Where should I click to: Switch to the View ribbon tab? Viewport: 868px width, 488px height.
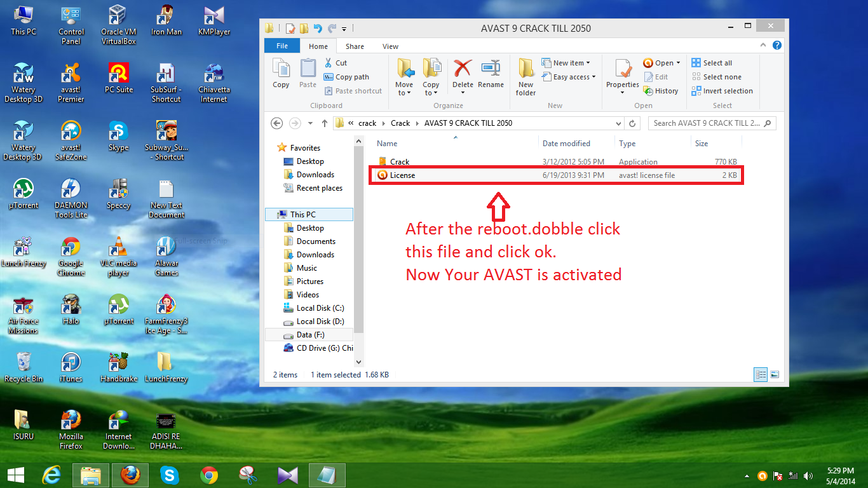point(390,46)
